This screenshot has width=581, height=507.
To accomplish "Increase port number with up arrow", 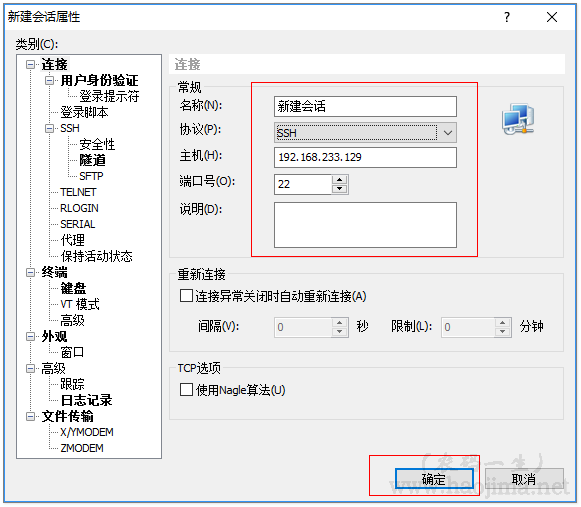I will point(339,180).
